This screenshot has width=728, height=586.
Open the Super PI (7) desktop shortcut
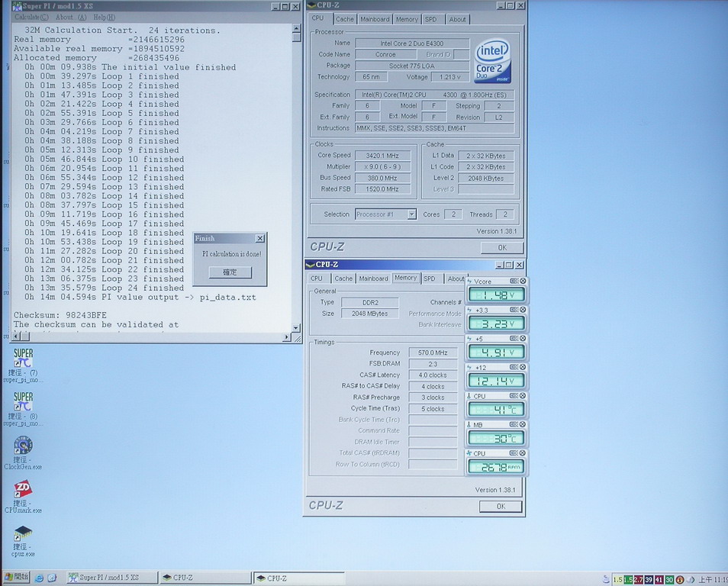point(23,365)
